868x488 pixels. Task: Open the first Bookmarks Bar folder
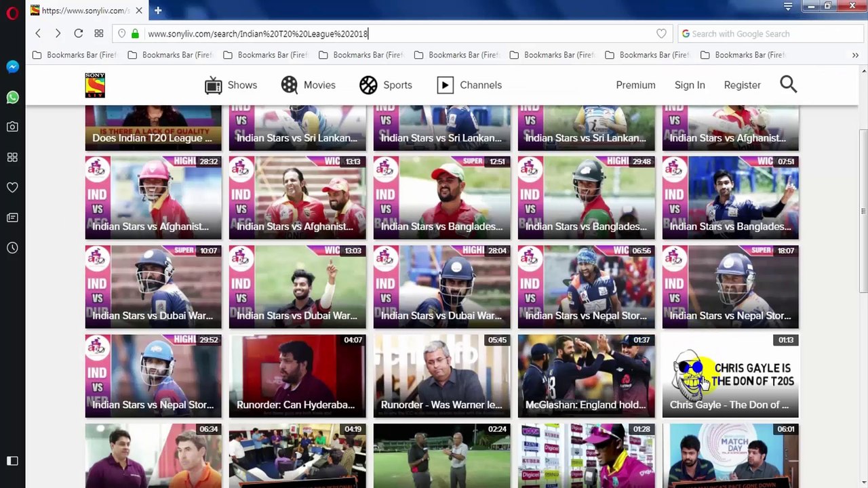(74, 55)
